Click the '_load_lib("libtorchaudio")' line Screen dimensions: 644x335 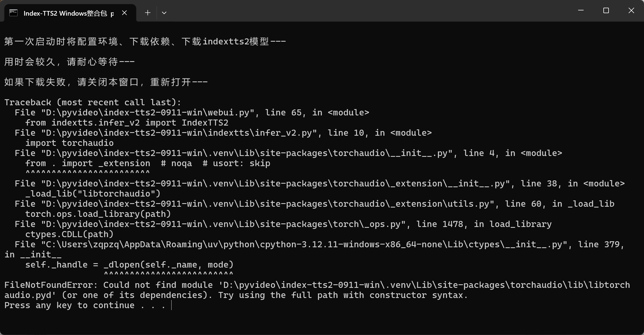(x=93, y=194)
